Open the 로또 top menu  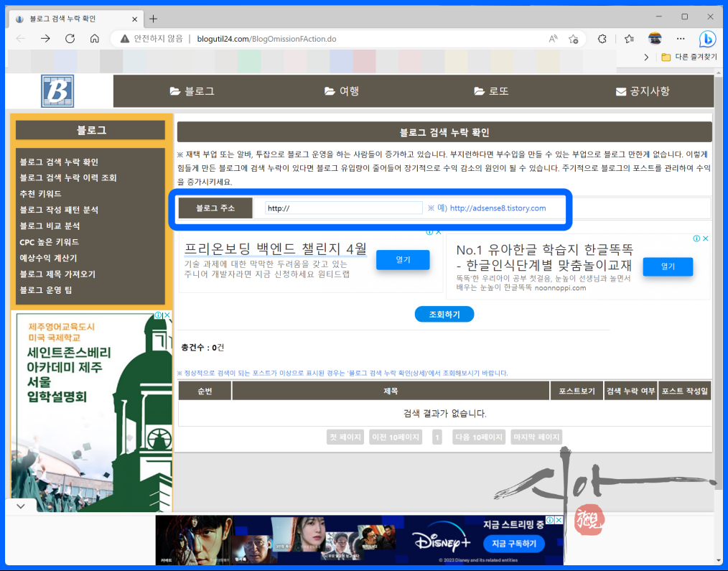click(491, 91)
